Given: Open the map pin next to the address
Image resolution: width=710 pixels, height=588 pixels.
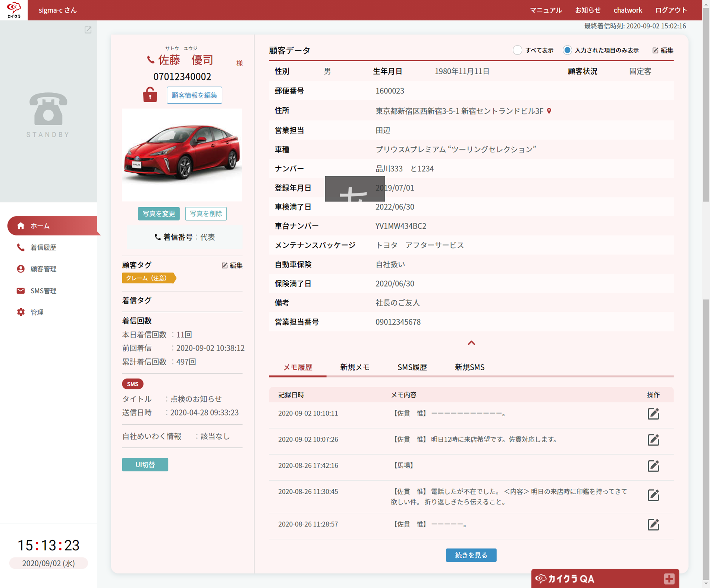Looking at the screenshot, I should [x=549, y=111].
